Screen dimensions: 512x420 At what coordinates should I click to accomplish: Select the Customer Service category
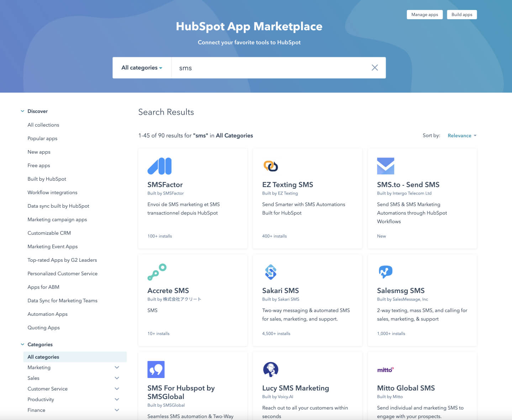[x=48, y=389]
